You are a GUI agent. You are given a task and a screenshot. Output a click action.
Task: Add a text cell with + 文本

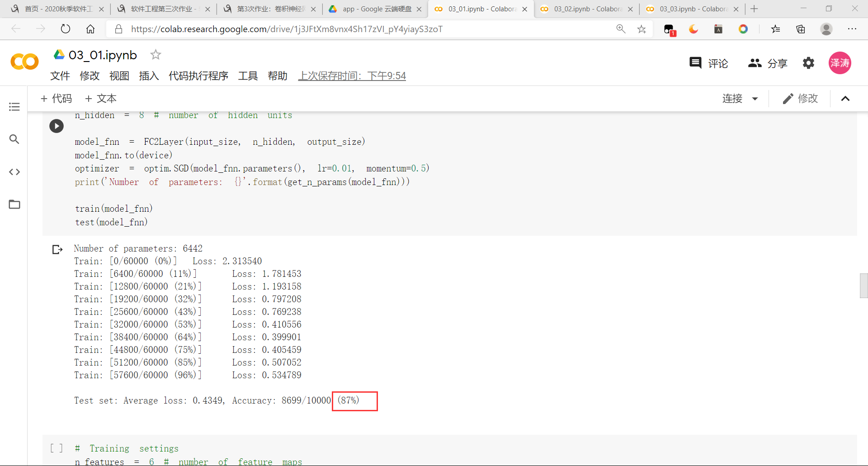click(x=100, y=99)
